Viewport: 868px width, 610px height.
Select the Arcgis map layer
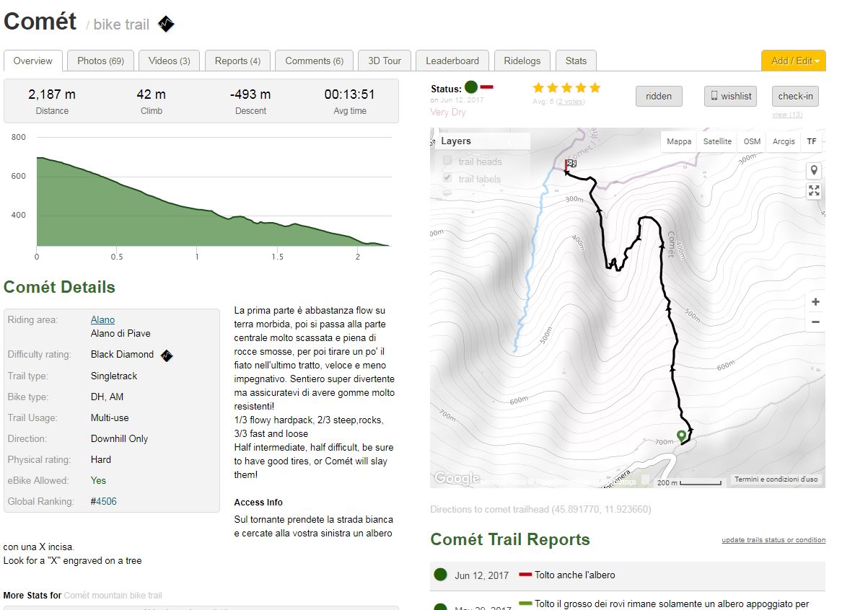(784, 141)
